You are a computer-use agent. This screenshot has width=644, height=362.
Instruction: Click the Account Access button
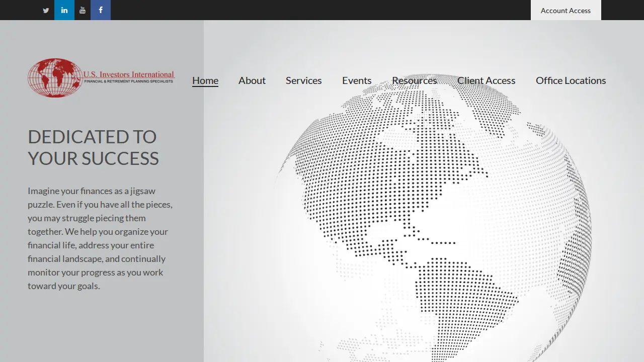566,10
